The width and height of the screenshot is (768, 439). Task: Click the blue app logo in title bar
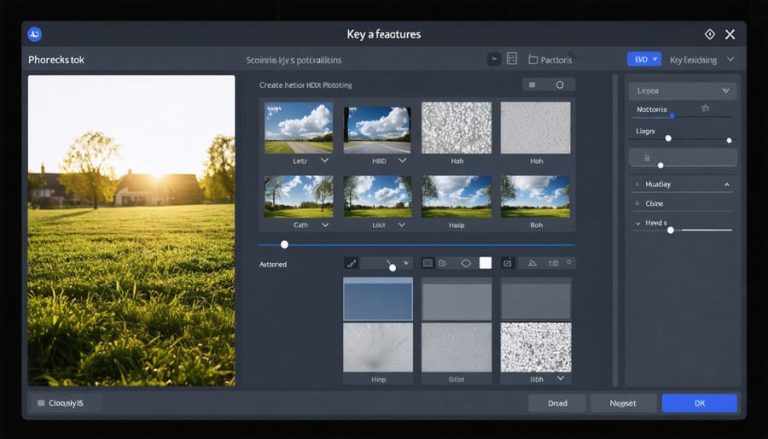pos(34,34)
